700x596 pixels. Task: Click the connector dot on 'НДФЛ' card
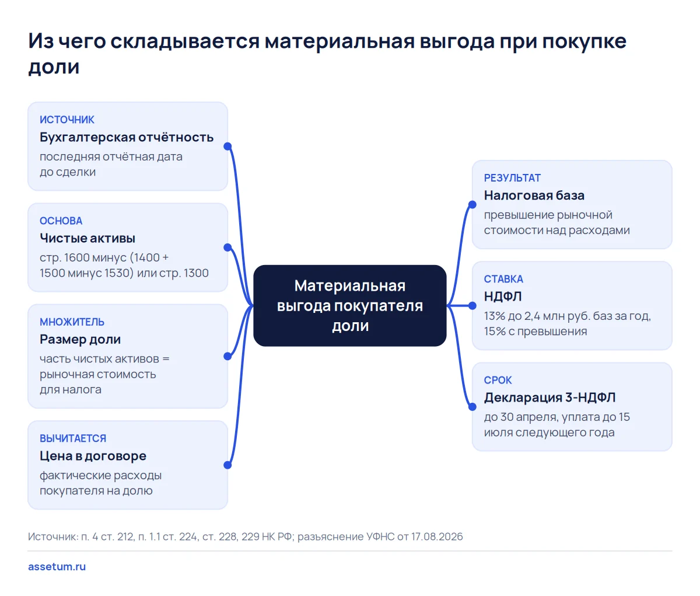click(x=473, y=306)
